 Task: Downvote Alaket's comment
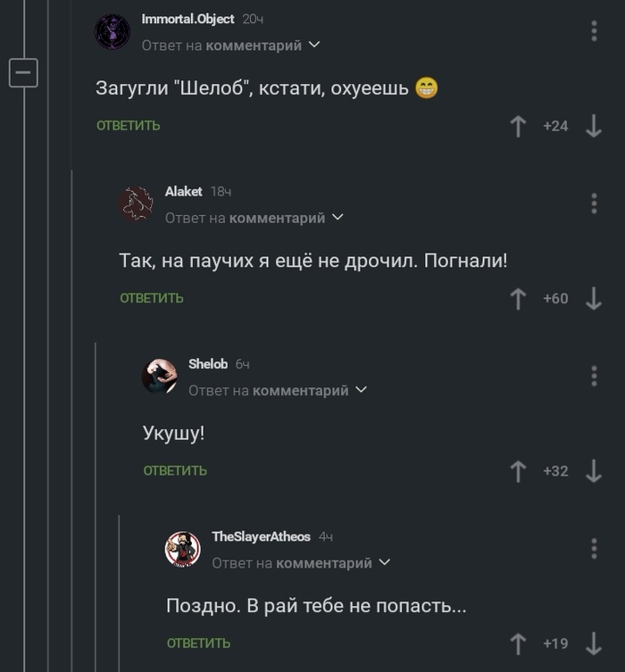pos(594,299)
